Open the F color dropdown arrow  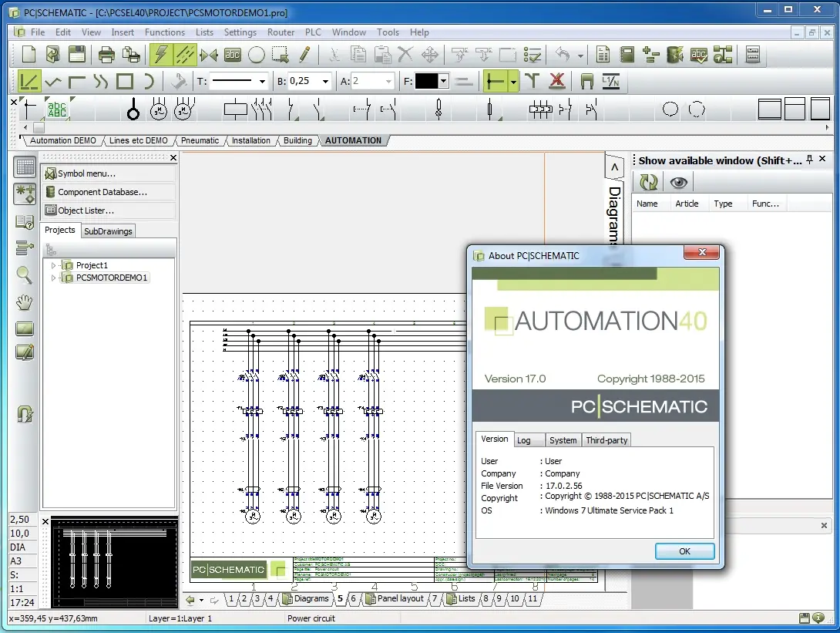444,82
